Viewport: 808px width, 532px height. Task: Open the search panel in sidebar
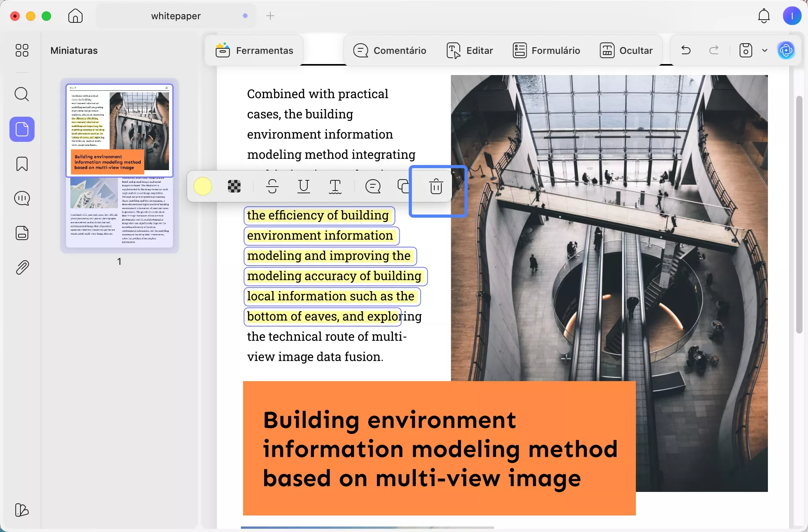[x=22, y=94]
